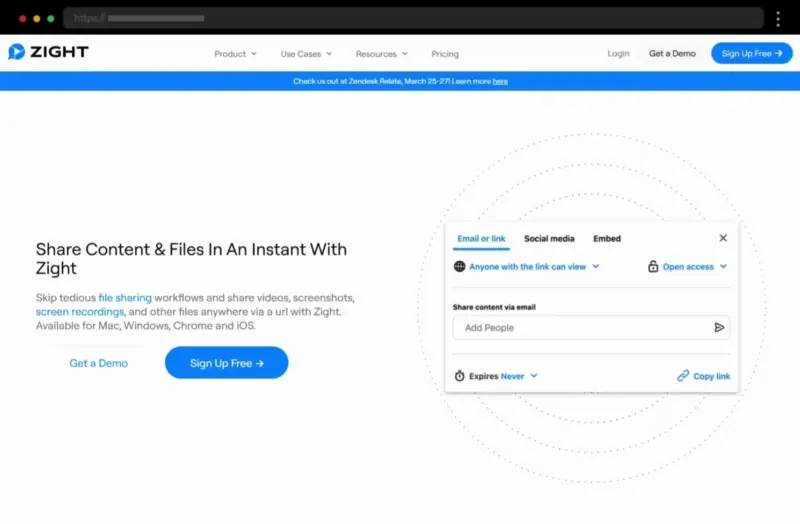Click the globe icon beside link visibility
This screenshot has height=524, width=800.
click(459, 266)
